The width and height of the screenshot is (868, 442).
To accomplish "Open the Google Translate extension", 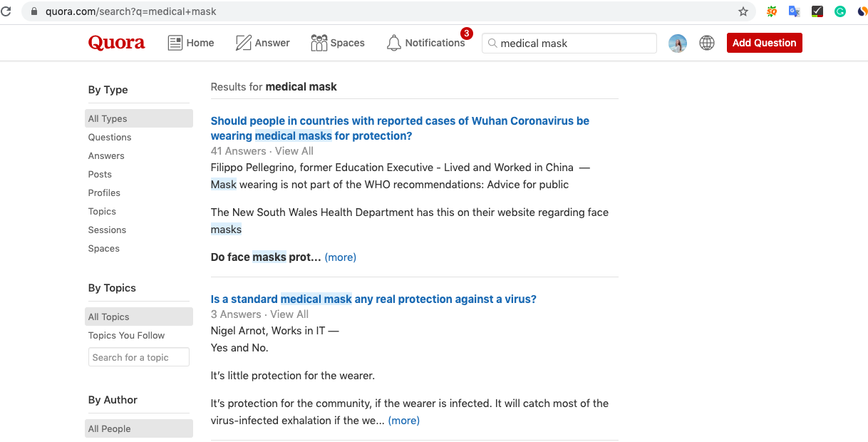I will tap(794, 11).
